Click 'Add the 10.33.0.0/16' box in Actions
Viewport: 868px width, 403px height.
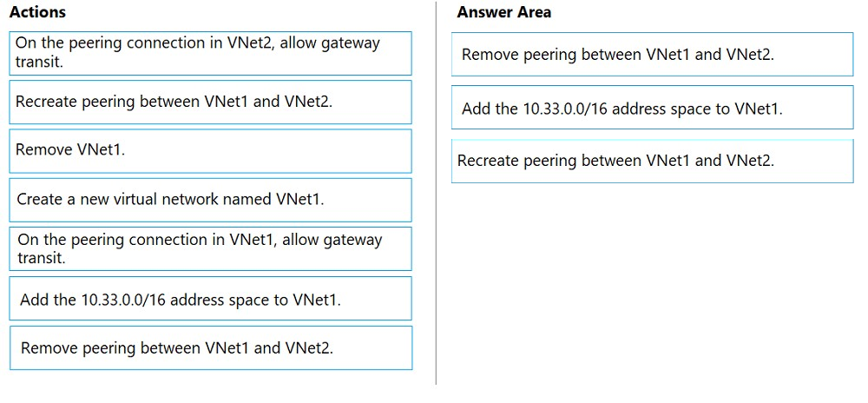(x=210, y=299)
